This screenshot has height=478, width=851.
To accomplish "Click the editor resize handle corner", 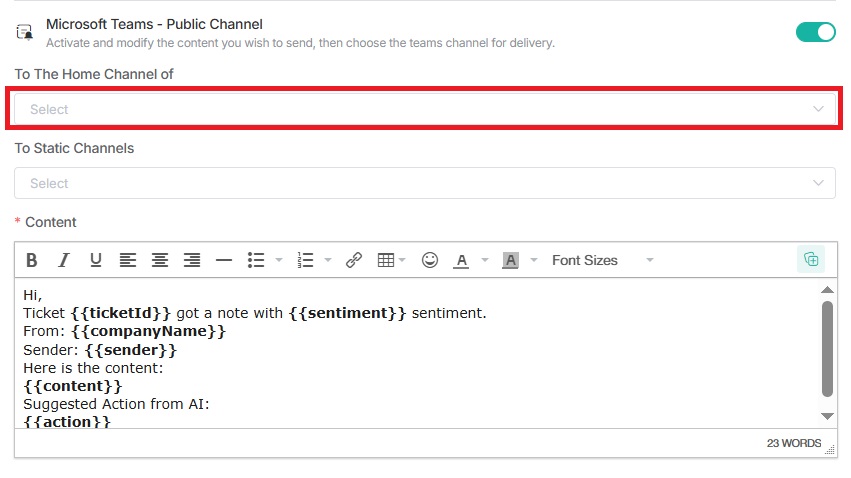I will pyautogui.click(x=830, y=450).
